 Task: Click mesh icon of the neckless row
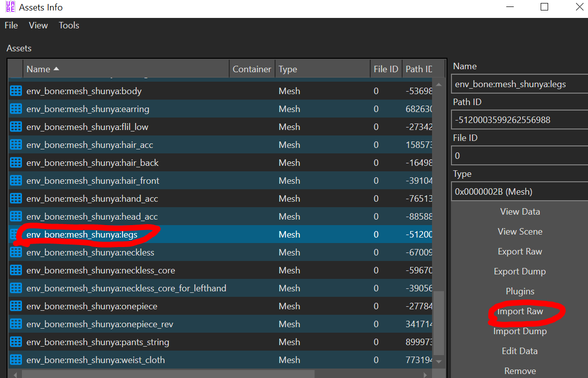(x=16, y=252)
